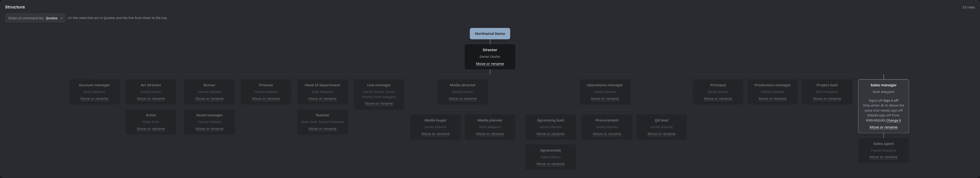Select the Media director role title
Viewport: 980px width, 178px height.
point(463,85)
